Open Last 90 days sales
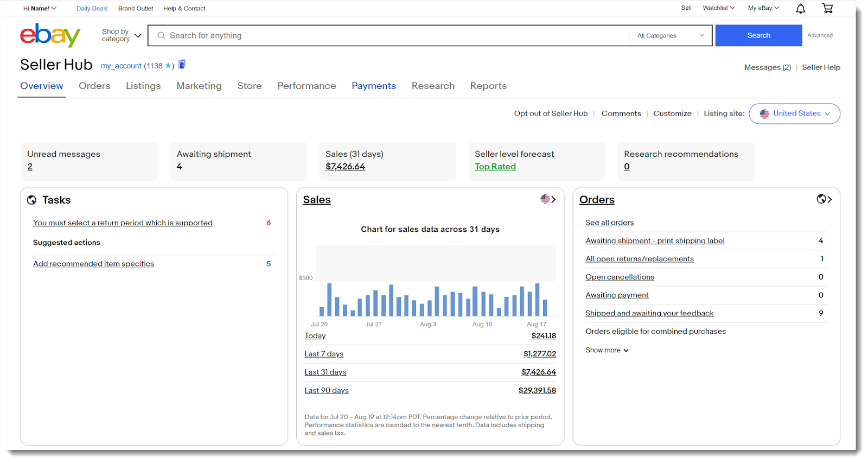The image size is (868, 462). 327,390
